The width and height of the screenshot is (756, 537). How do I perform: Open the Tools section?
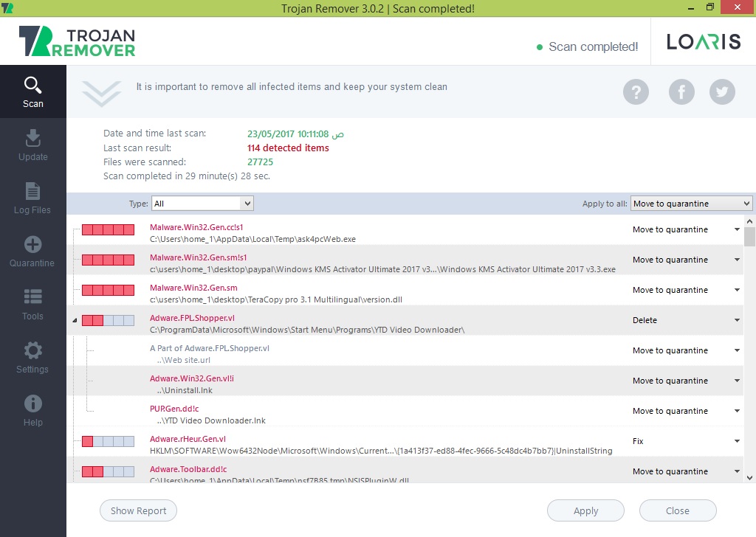[x=32, y=304]
